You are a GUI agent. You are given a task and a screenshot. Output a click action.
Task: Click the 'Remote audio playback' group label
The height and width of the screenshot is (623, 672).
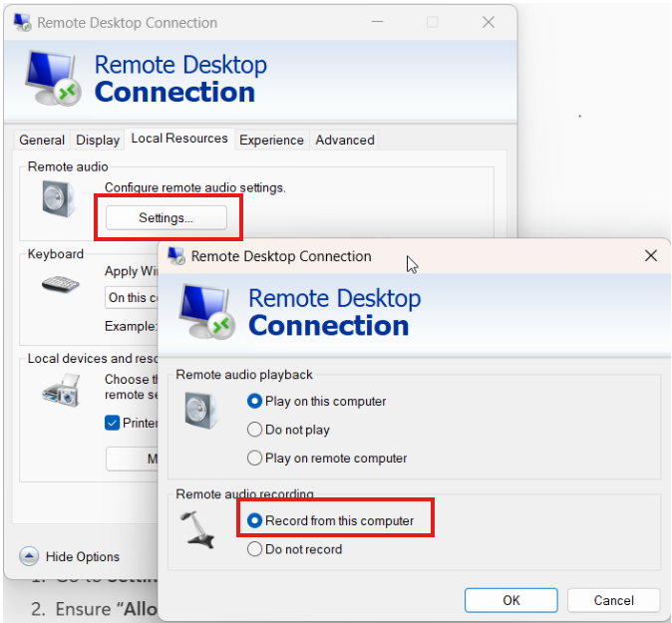click(244, 375)
